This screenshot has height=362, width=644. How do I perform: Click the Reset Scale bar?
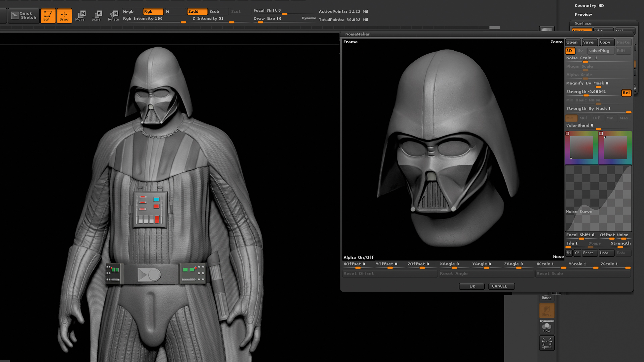[x=583, y=274]
